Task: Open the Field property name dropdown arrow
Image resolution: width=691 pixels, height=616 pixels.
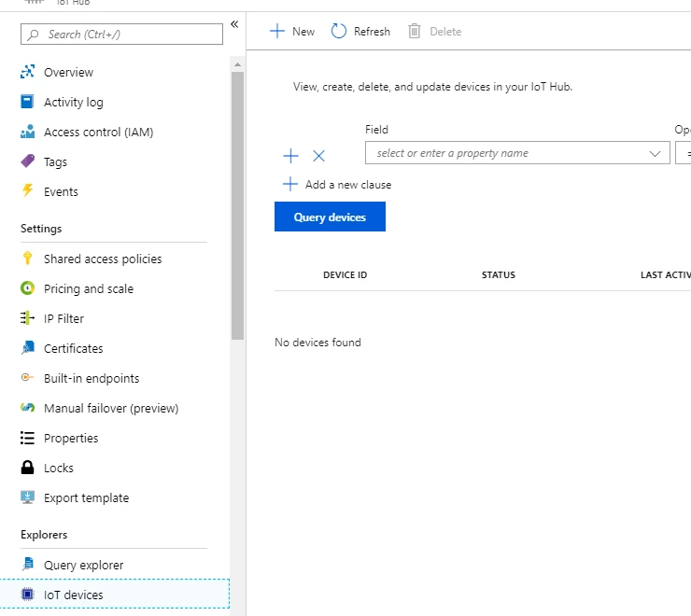Action: (x=655, y=153)
